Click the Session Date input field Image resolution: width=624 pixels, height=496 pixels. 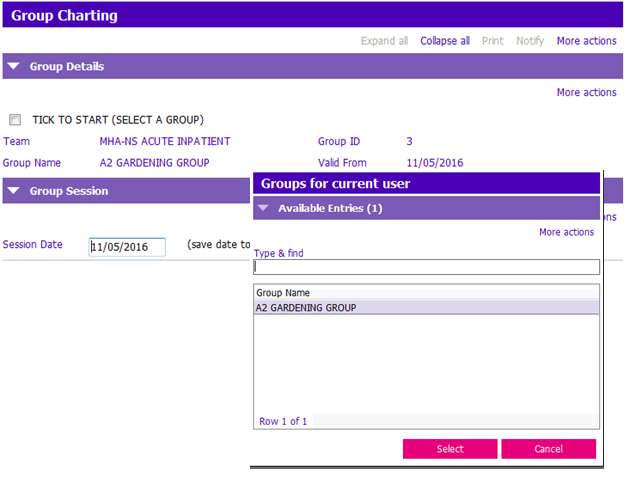tap(127, 247)
